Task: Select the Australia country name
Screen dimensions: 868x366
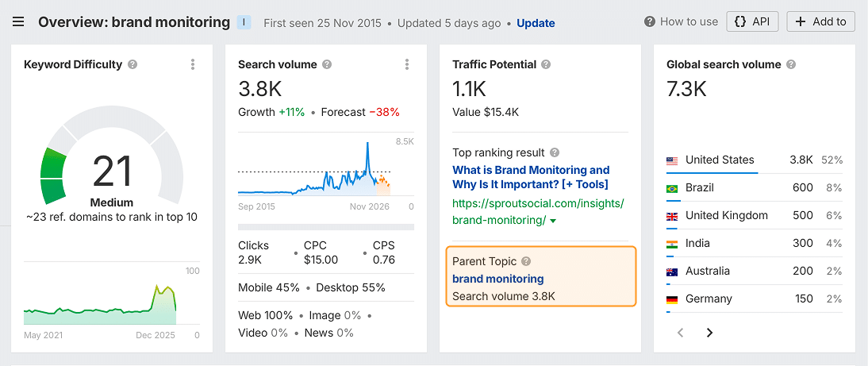Action: tap(708, 272)
